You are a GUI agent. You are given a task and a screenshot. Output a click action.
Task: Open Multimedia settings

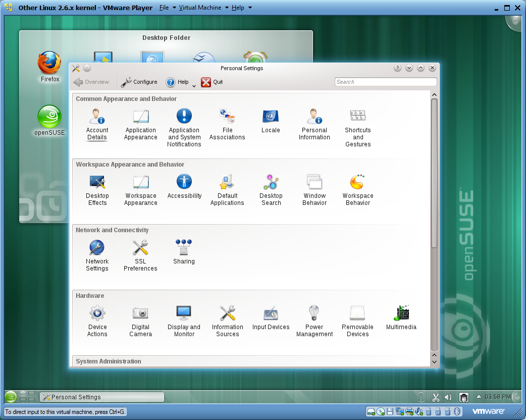pyautogui.click(x=401, y=318)
